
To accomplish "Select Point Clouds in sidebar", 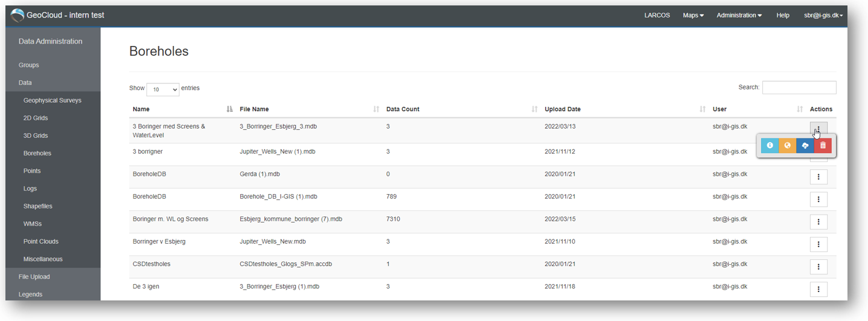I will (x=41, y=241).
